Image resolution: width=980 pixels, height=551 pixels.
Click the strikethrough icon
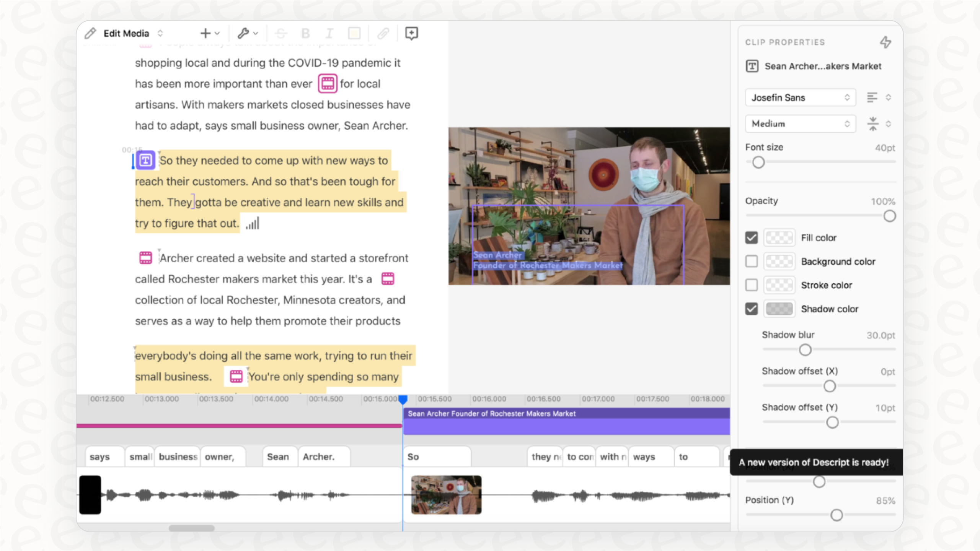pos(281,33)
